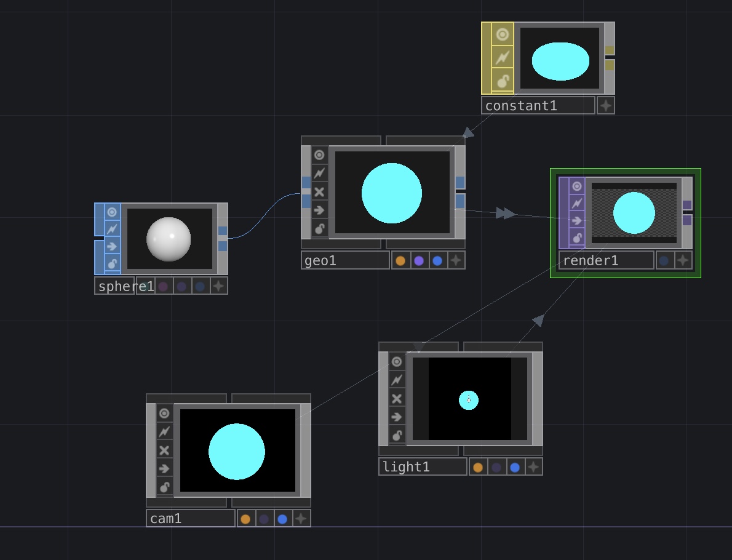Toggle the lightning bolt flag on render1
The image size is (732, 560).
(x=577, y=203)
